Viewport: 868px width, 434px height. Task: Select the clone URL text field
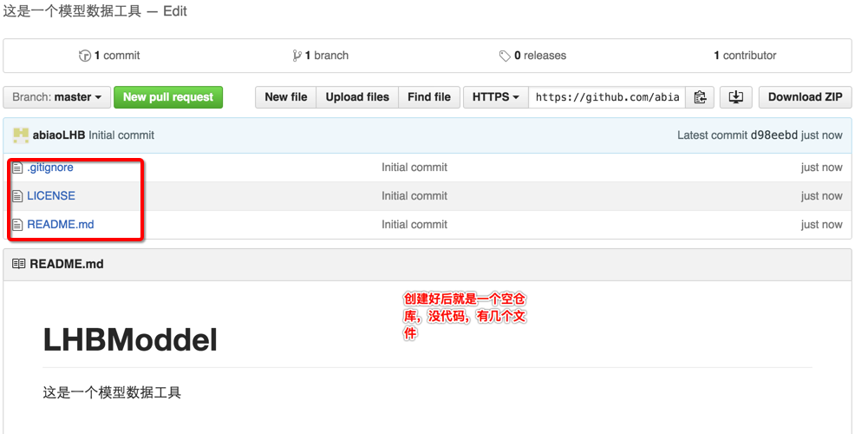[x=607, y=97]
